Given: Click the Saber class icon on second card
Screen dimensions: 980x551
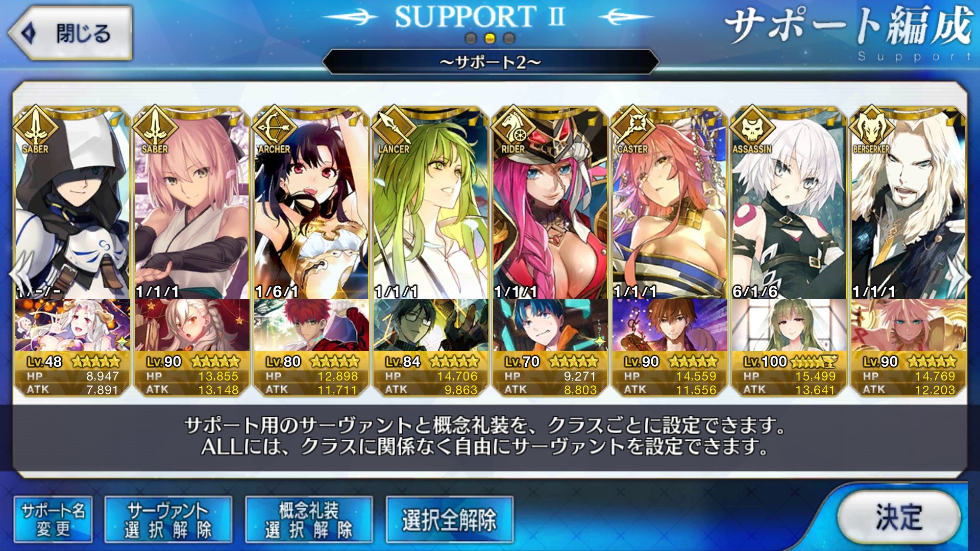Looking at the screenshot, I should pos(155,128).
